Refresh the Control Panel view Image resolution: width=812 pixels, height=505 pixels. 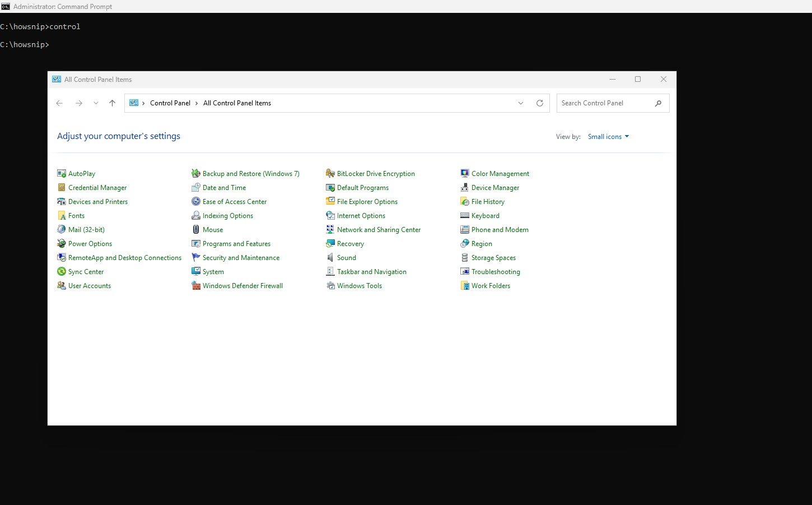pyautogui.click(x=540, y=103)
